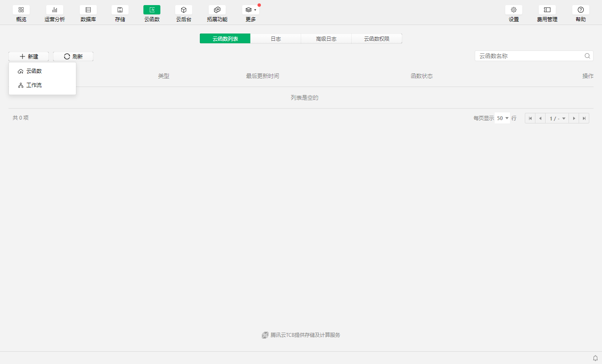The width and height of the screenshot is (602, 364).
Task: Open the 云后台 cube icon
Action: click(184, 10)
